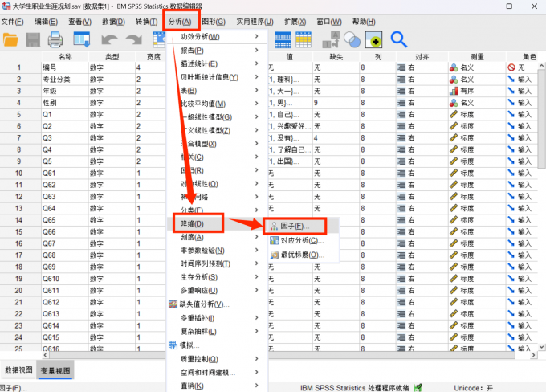Open the 实用程序(U) menu

point(255,22)
